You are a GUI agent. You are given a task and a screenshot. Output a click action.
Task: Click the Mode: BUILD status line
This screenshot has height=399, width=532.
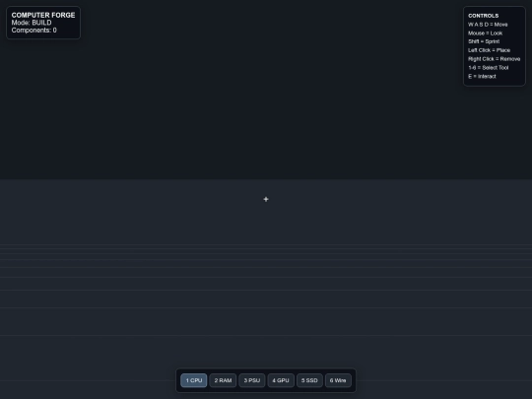32,23
